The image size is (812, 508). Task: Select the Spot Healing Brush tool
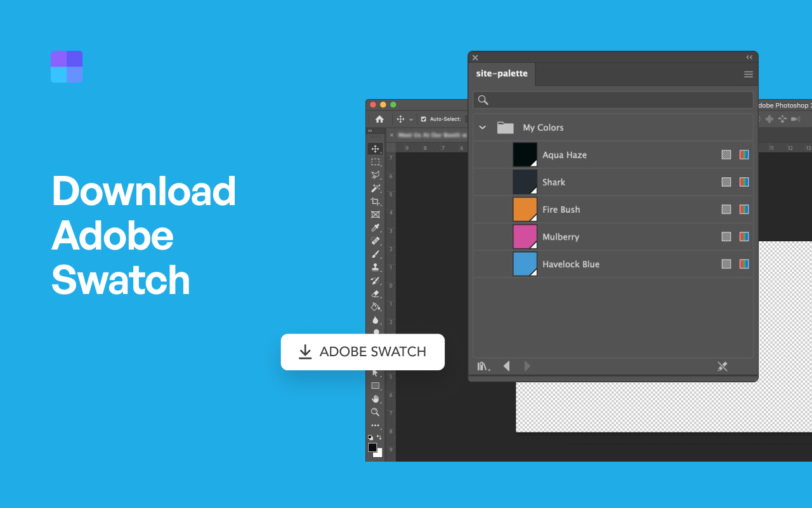point(375,241)
